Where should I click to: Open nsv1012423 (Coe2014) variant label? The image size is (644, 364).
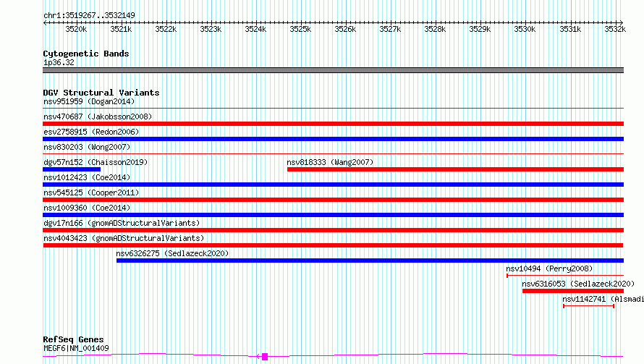pyautogui.click(x=87, y=177)
